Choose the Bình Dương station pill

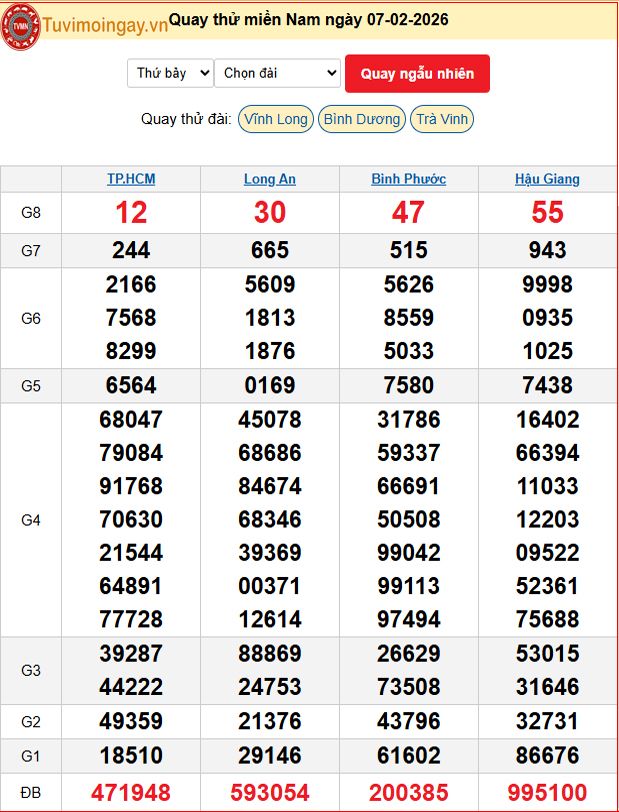click(x=362, y=119)
